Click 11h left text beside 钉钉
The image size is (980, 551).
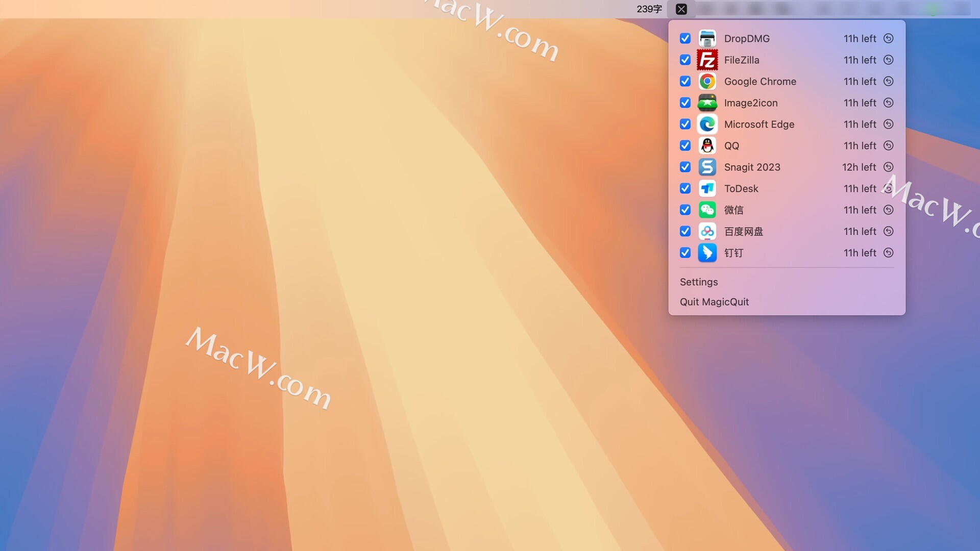[x=860, y=253]
